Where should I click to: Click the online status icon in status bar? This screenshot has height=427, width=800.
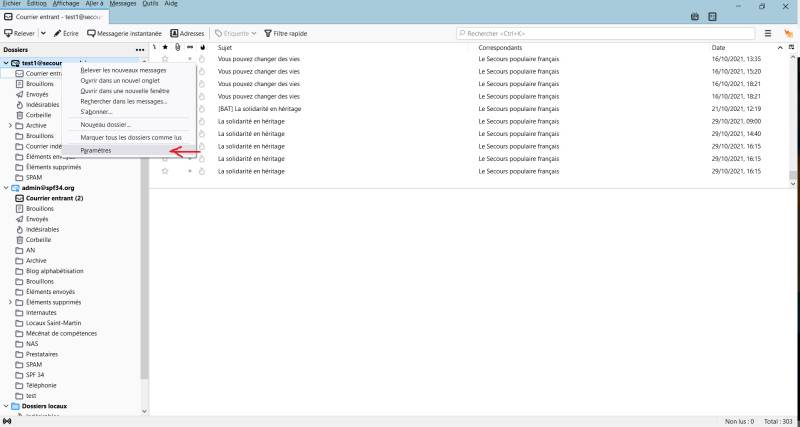point(7,421)
